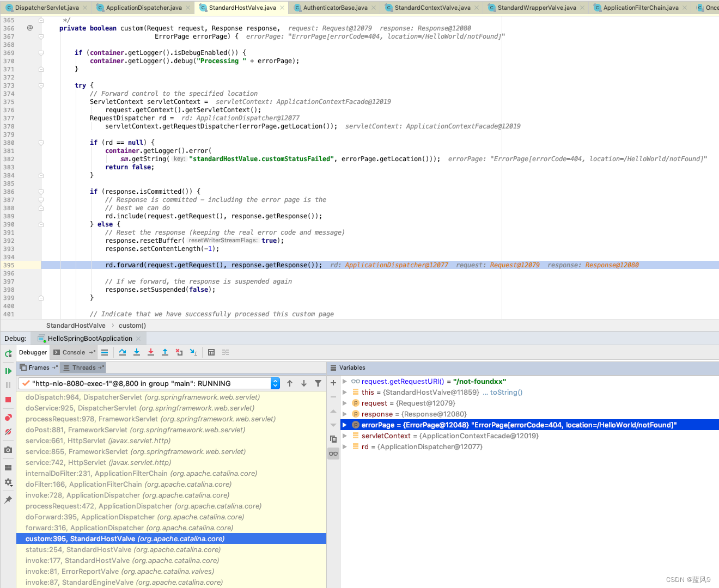The image size is (719, 588).
Task: Duplicate watch using the copy icon
Action: pos(333,439)
